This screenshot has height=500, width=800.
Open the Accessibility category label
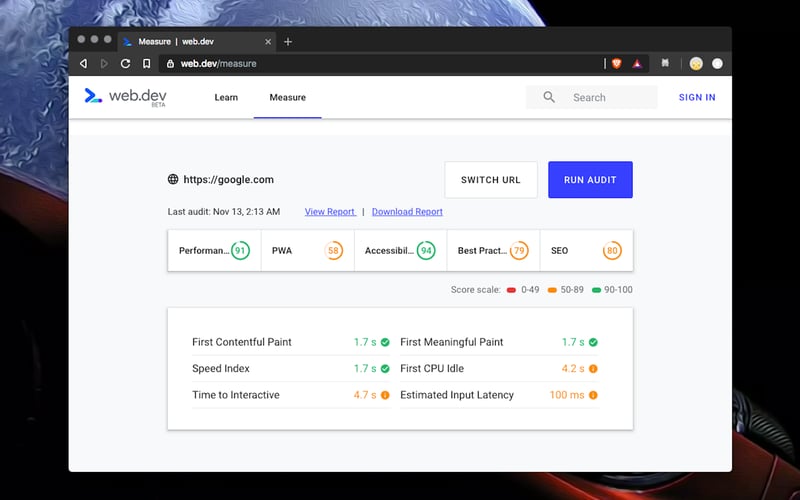click(389, 251)
